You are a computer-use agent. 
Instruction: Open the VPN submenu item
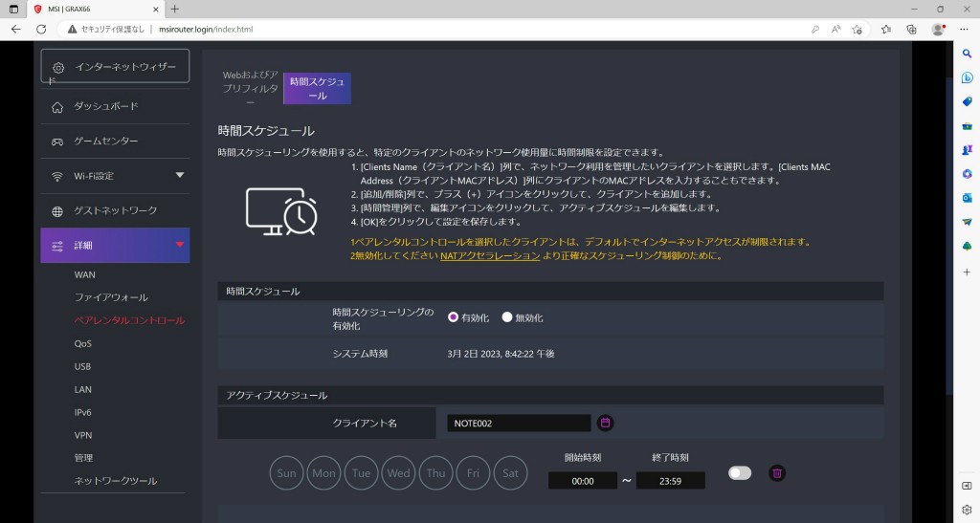83,435
